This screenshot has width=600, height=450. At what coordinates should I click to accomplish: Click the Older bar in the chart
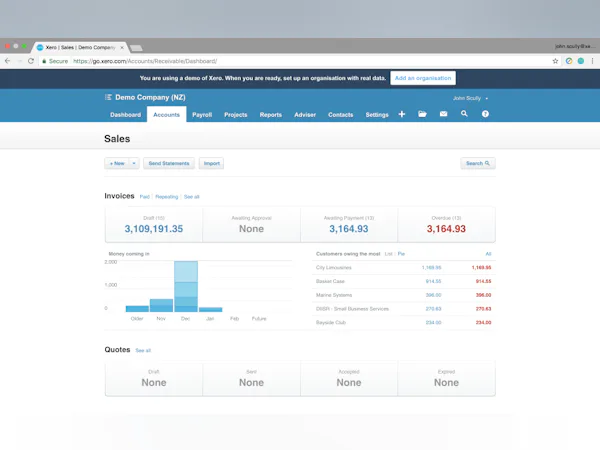click(137, 309)
